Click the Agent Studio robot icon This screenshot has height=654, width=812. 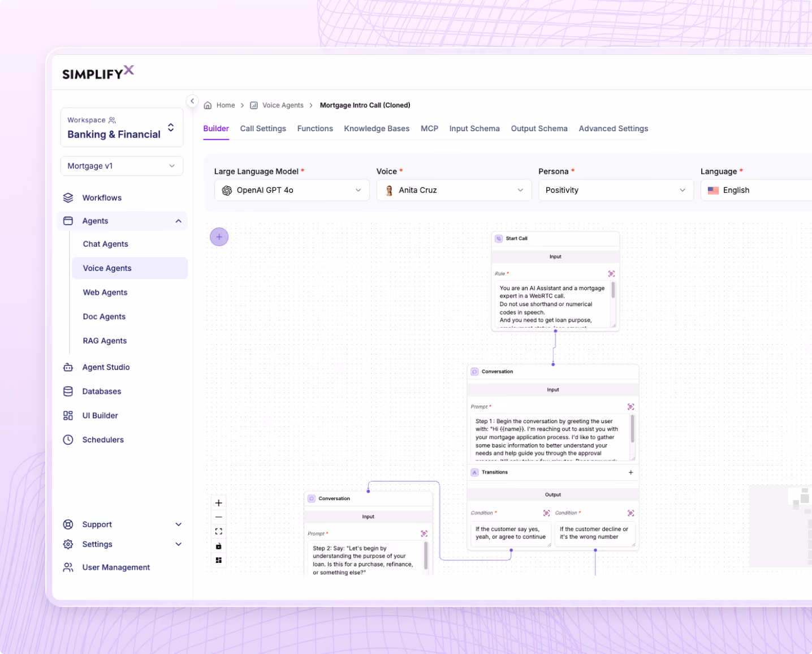68,367
